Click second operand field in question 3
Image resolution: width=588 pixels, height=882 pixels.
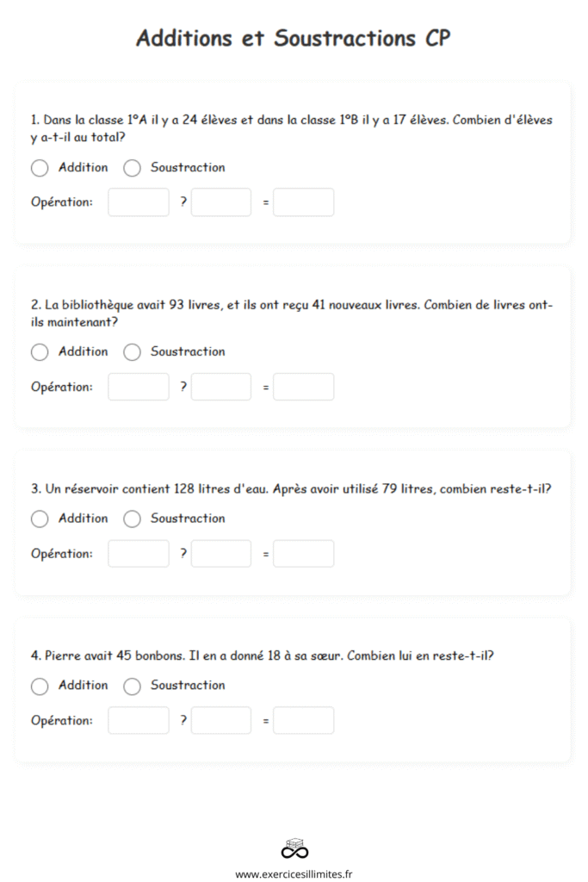tap(221, 554)
